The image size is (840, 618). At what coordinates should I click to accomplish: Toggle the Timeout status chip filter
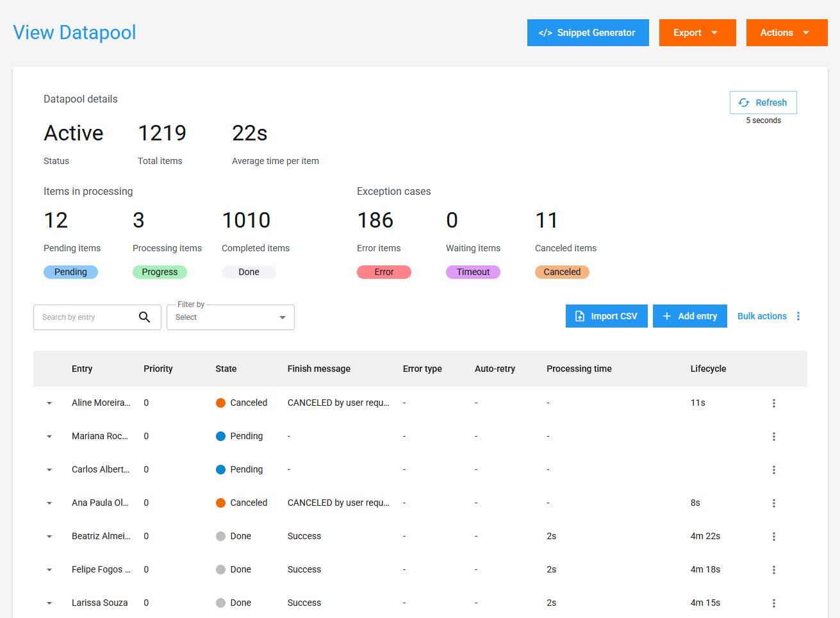[473, 272]
